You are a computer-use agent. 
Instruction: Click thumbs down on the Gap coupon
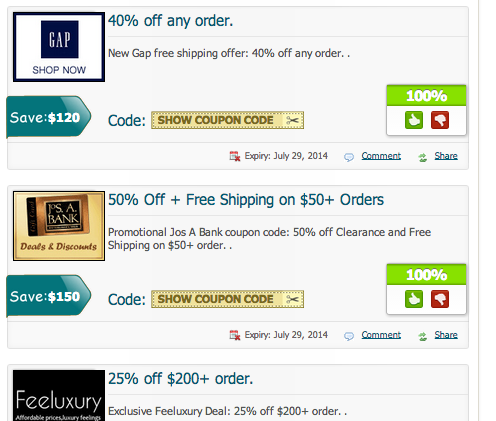click(440, 120)
